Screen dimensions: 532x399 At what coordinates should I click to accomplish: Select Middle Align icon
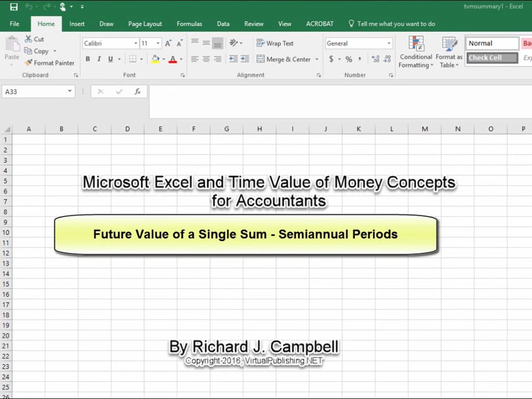pyautogui.click(x=206, y=42)
